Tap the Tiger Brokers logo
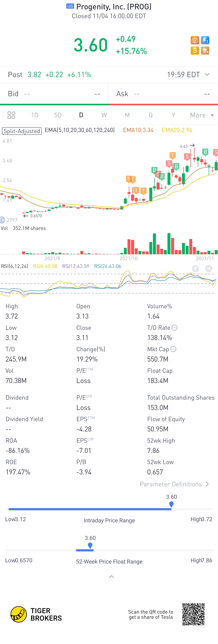The width and height of the screenshot is (218, 644). pyautogui.click(x=36, y=614)
